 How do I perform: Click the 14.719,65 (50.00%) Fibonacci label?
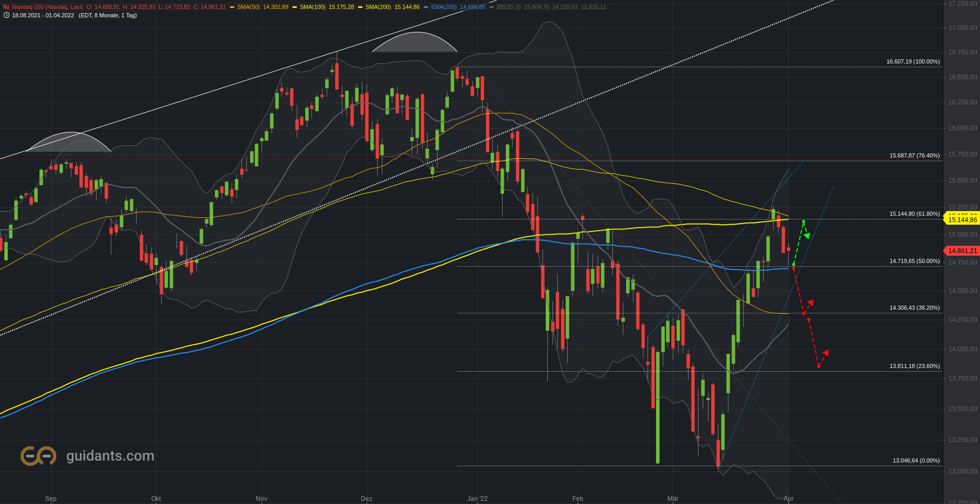tap(915, 261)
